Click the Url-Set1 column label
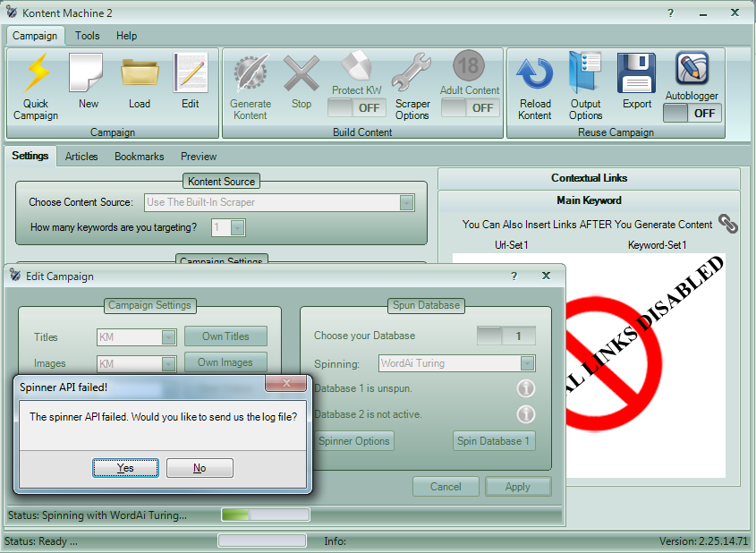756x553 pixels. tap(511, 245)
